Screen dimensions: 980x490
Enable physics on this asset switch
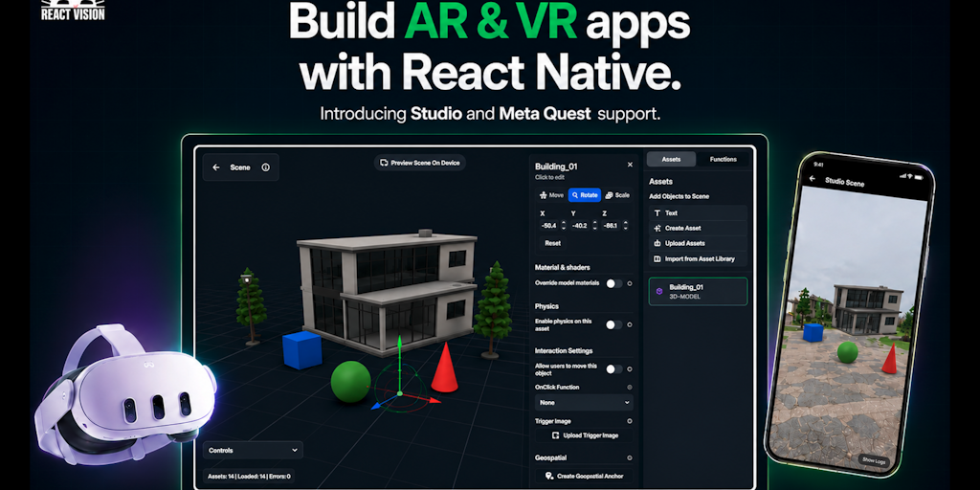614,324
